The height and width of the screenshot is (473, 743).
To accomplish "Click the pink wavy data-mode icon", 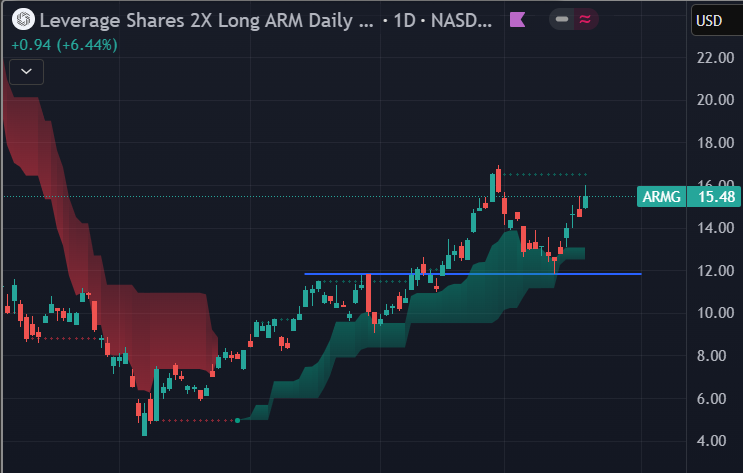I will click(x=586, y=19).
